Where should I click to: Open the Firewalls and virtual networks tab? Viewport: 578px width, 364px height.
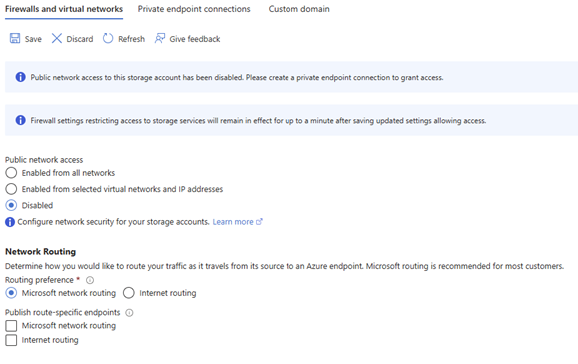(64, 9)
